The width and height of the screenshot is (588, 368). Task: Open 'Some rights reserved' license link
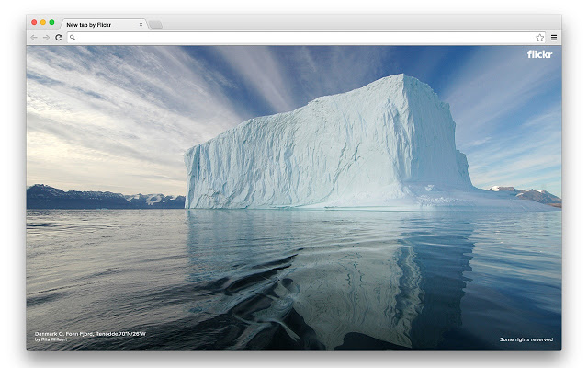[x=526, y=339]
